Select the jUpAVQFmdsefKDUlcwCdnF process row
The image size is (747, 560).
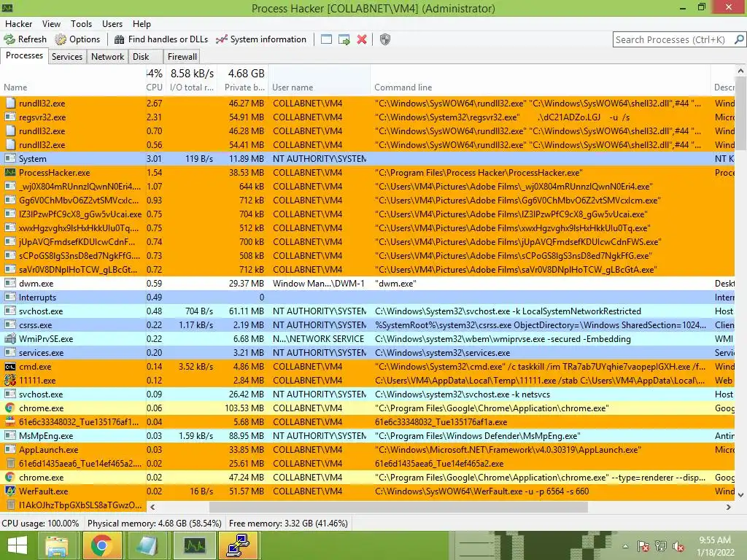(x=367, y=242)
